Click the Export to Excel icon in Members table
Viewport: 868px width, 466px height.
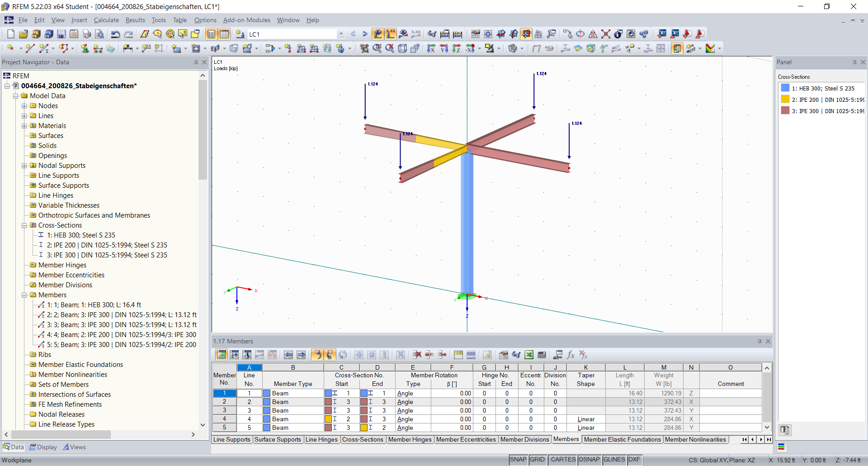coord(529,355)
